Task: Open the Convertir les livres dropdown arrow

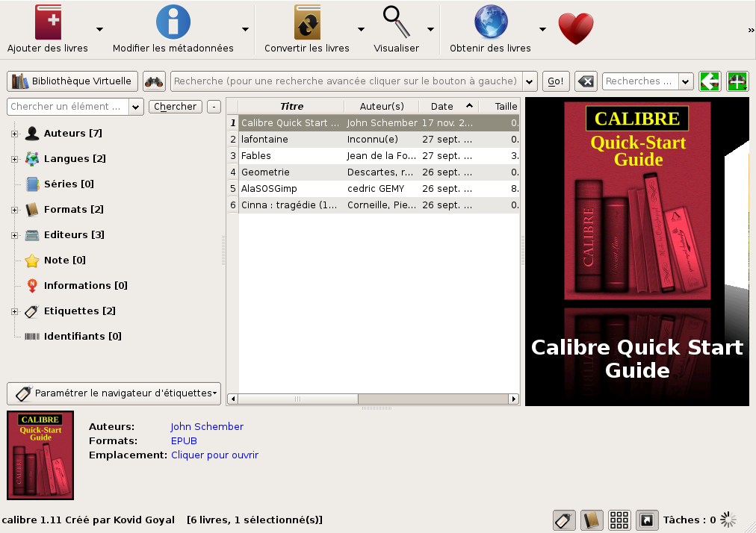Action: click(361, 29)
